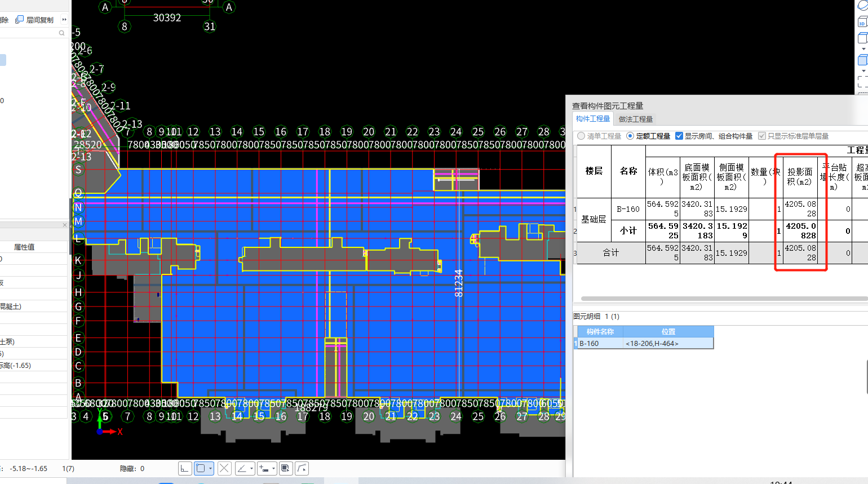Switch to the 构件工程量 tab
This screenshot has width=868, height=484.
pos(593,118)
